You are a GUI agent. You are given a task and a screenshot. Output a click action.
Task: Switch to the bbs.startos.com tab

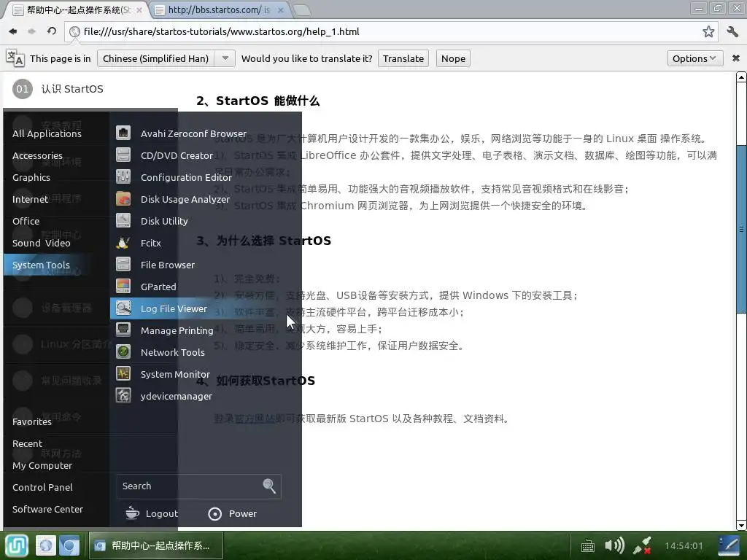click(x=219, y=10)
